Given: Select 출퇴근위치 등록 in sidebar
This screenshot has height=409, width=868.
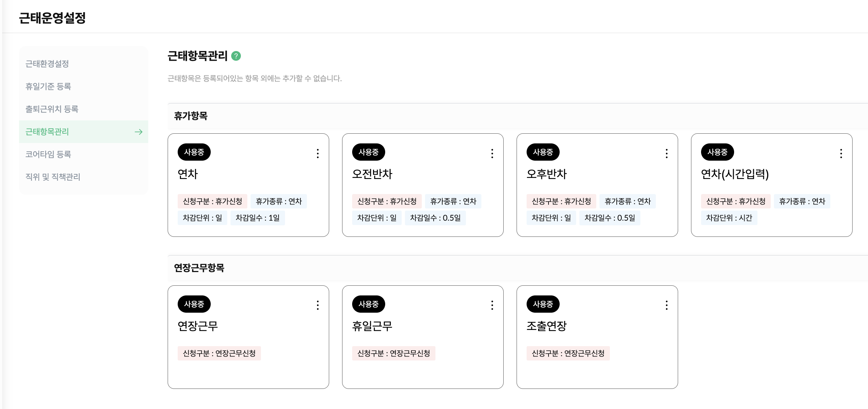Looking at the screenshot, I should [x=52, y=109].
